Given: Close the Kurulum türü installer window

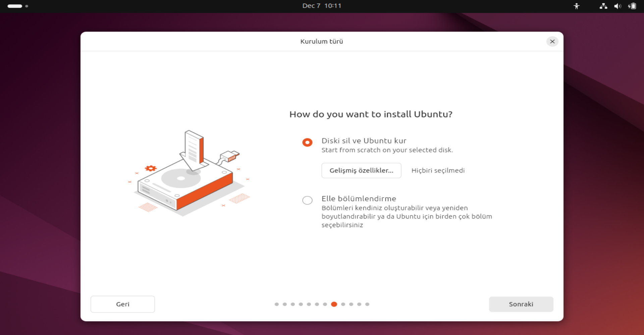Looking at the screenshot, I should tap(552, 42).
